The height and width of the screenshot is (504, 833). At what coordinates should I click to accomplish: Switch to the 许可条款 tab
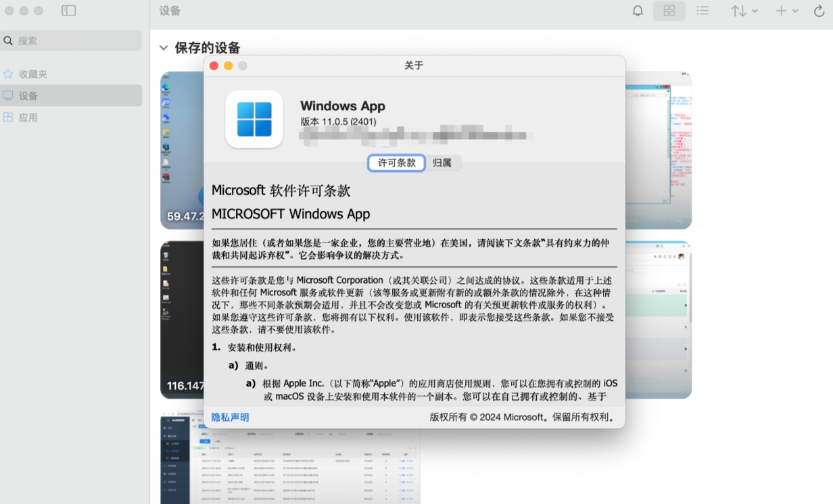pos(397,163)
